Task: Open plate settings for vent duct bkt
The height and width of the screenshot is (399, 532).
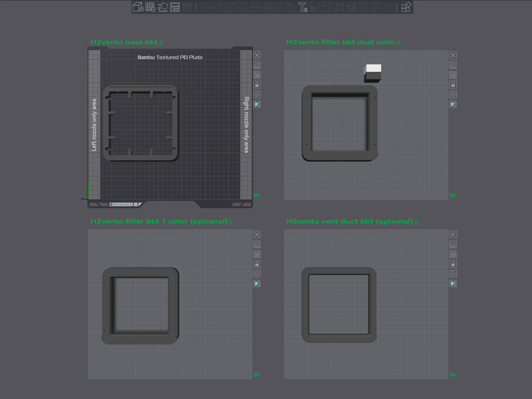Action: coord(453,274)
